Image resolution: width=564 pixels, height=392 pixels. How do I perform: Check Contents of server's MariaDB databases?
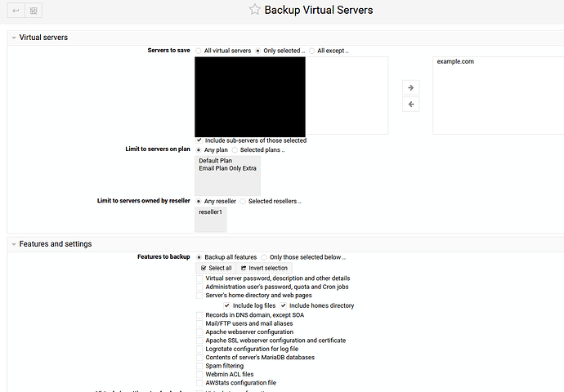[199, 358]
